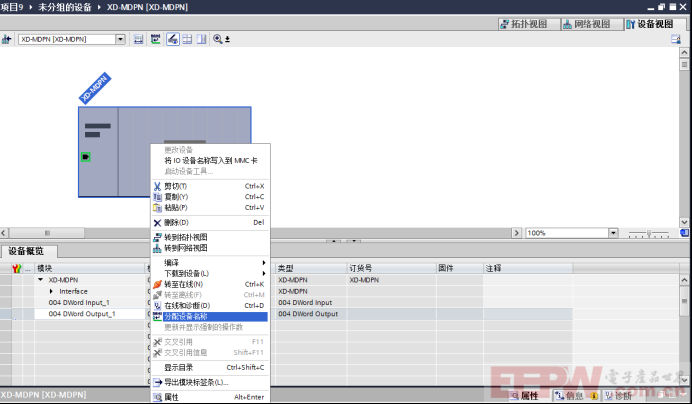Open the XD-MDPN device selector dropdown
The image size is (692, 404).
120,39
